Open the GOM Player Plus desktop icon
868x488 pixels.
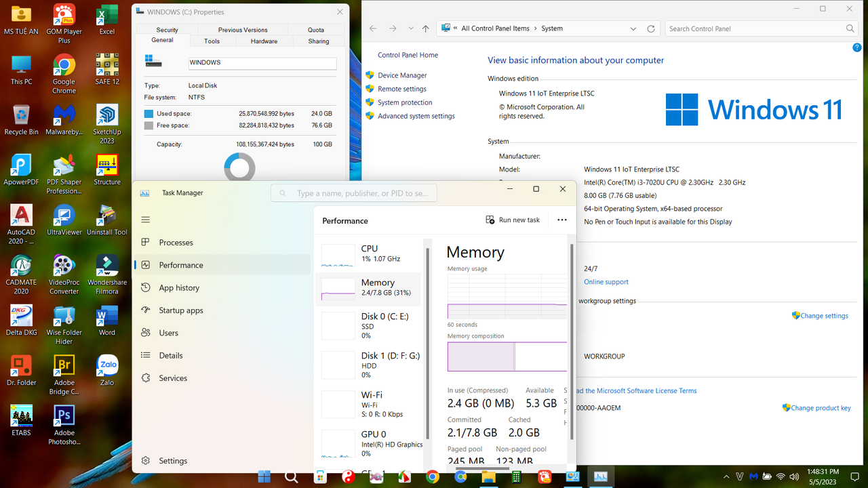pos(64,24)
